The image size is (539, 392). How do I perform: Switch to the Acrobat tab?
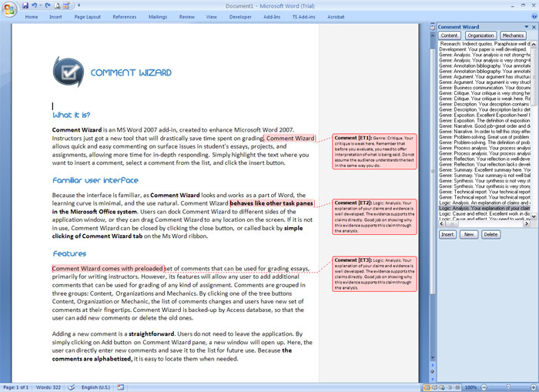pos(336,17)
